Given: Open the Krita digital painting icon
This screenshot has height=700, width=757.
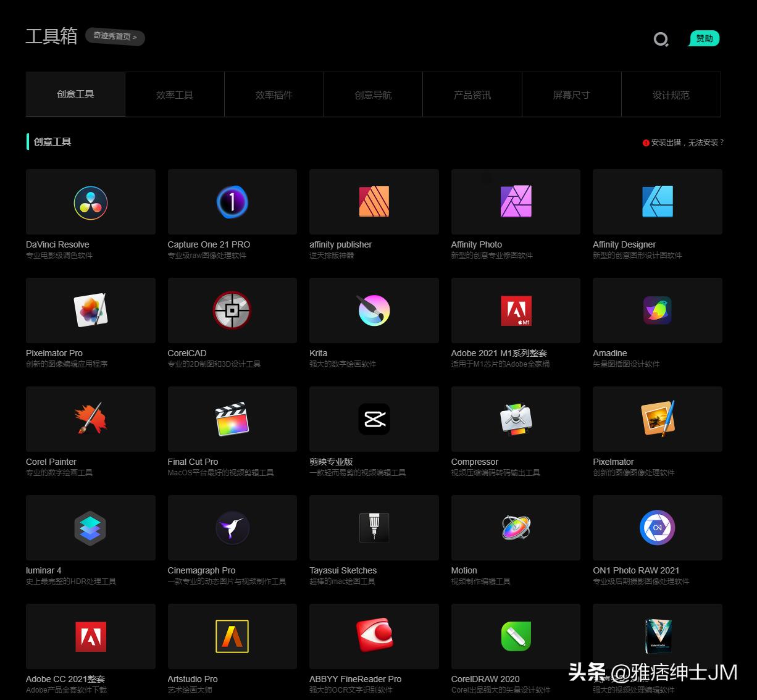Looking at the screenshot, I should (374, 310).
